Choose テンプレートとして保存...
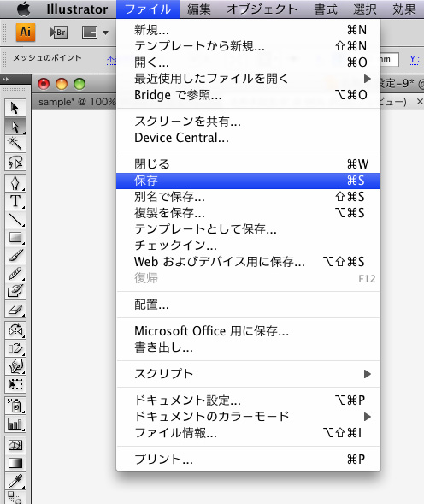The height and width of the screenshot is (504, 424). (248, 229)
